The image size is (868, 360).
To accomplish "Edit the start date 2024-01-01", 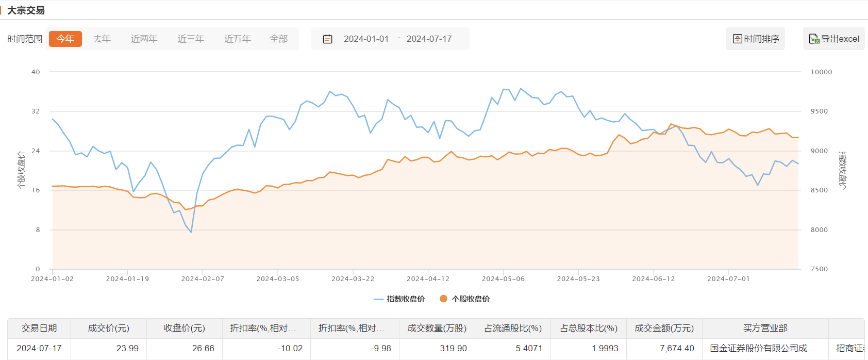I will pos(366,39).
